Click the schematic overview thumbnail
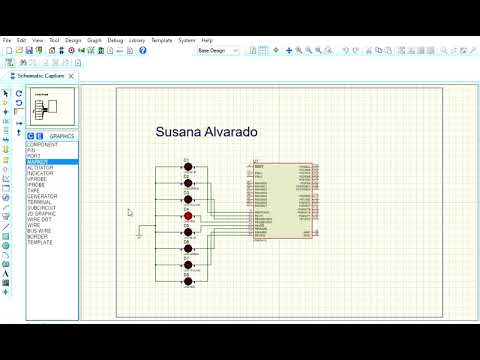Image resolution: width=480 pixels, height=360 pixels. tap(52, 106)
